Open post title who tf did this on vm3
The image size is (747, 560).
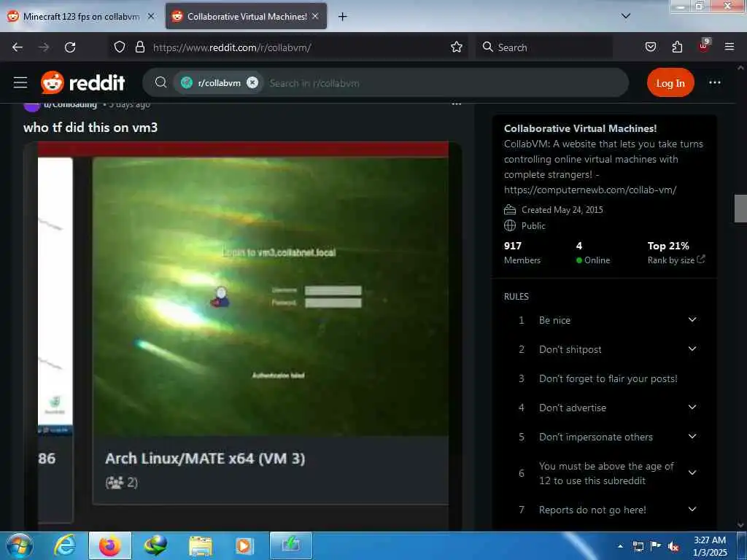click(90, 127)
